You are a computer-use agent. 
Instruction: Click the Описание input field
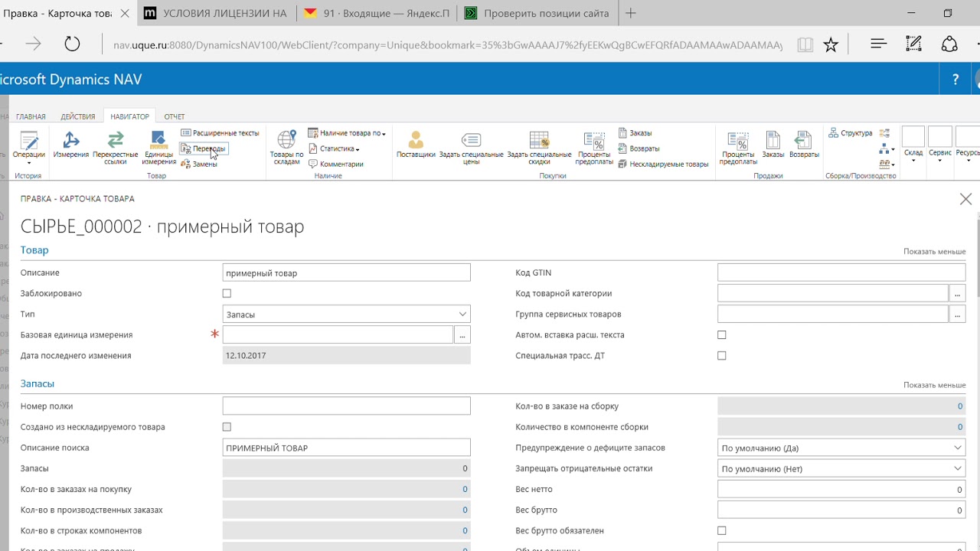346,272
